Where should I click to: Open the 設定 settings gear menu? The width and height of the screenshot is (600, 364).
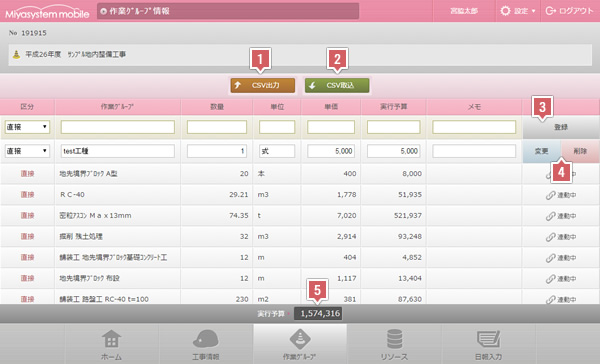518,11
